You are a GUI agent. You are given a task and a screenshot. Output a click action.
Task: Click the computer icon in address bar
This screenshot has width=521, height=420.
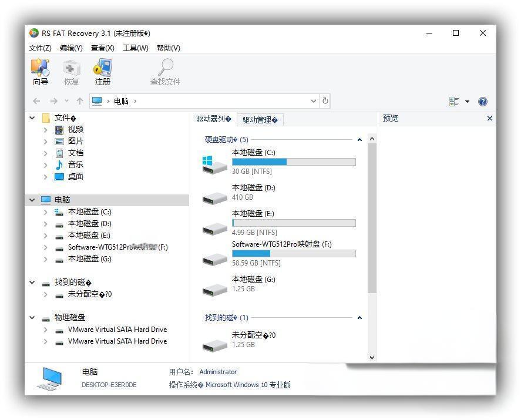coord(97,100)
